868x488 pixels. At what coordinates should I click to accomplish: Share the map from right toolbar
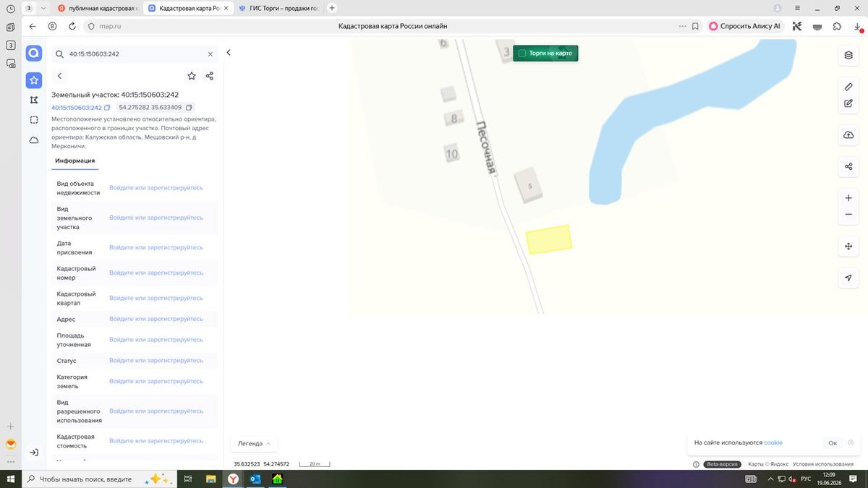coord(848,166)
